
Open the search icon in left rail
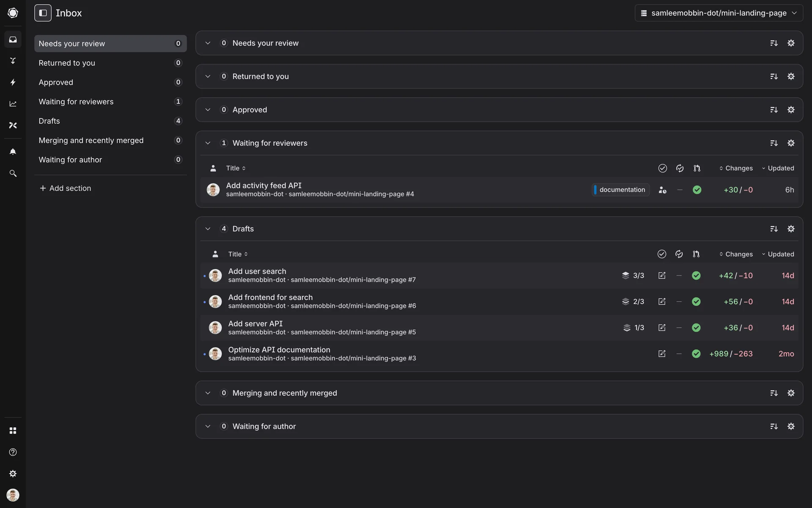[x=13, y=174]
